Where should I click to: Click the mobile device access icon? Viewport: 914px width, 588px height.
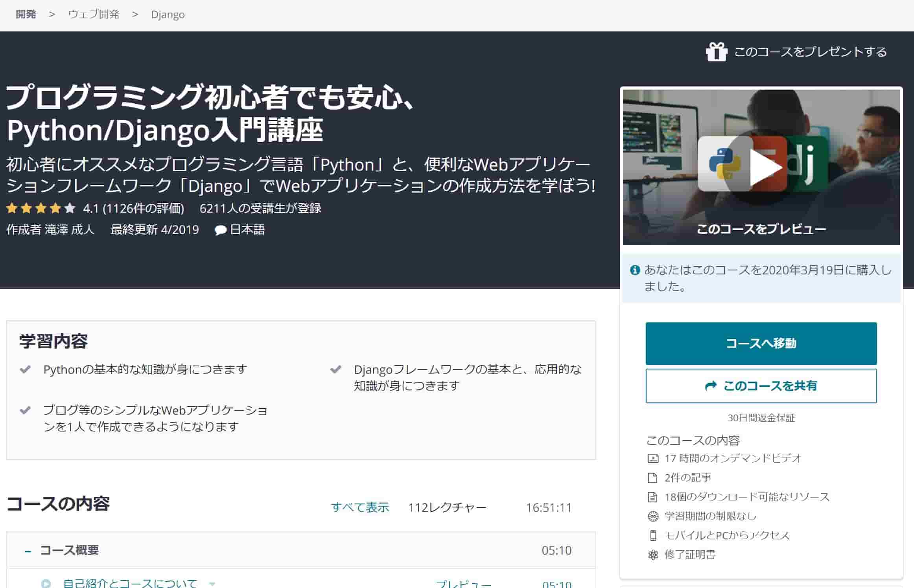[653, 535]
